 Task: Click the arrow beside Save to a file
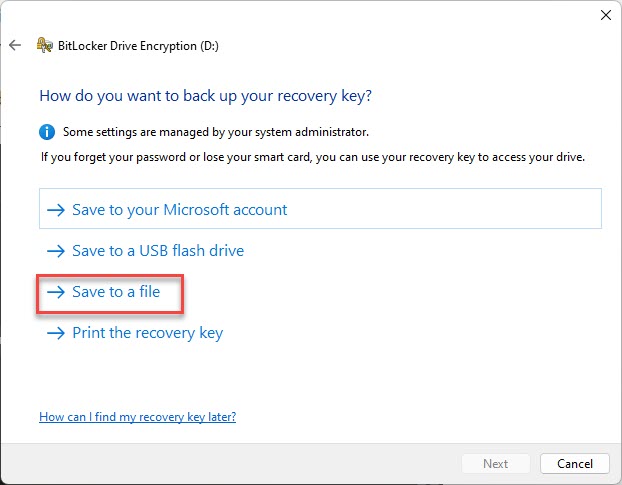56,292
